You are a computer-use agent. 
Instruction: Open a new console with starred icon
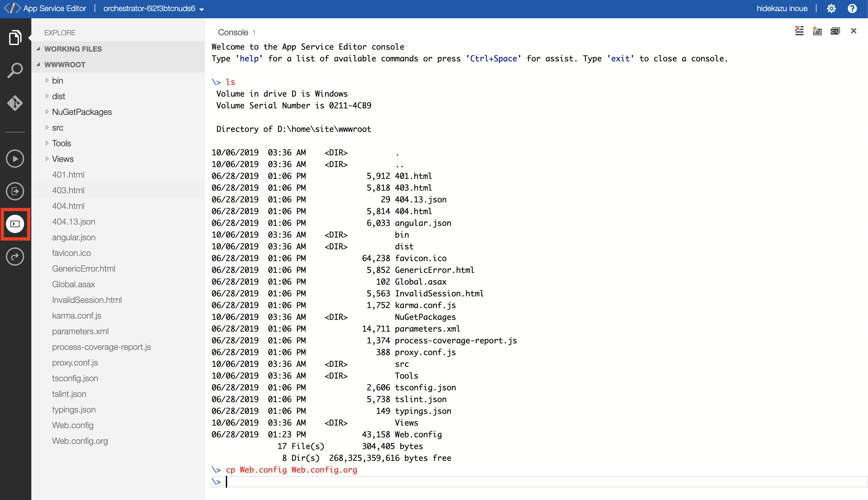pos(817,31)
